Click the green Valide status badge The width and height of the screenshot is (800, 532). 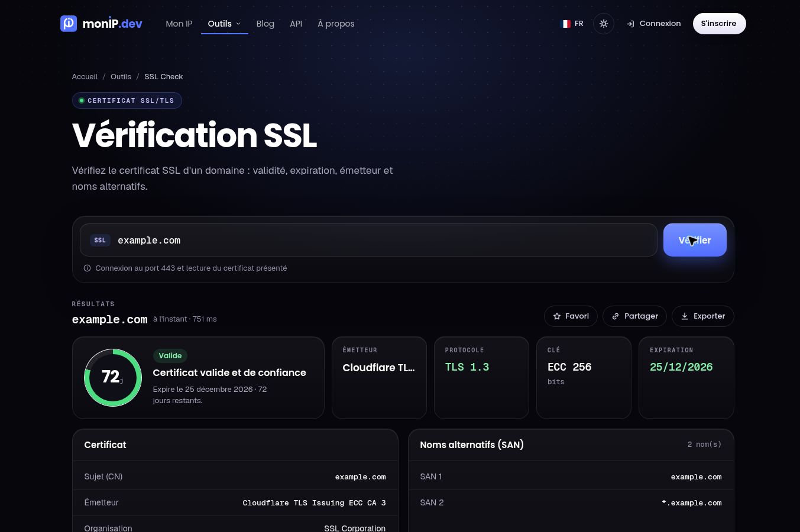(x=170, y=356)
